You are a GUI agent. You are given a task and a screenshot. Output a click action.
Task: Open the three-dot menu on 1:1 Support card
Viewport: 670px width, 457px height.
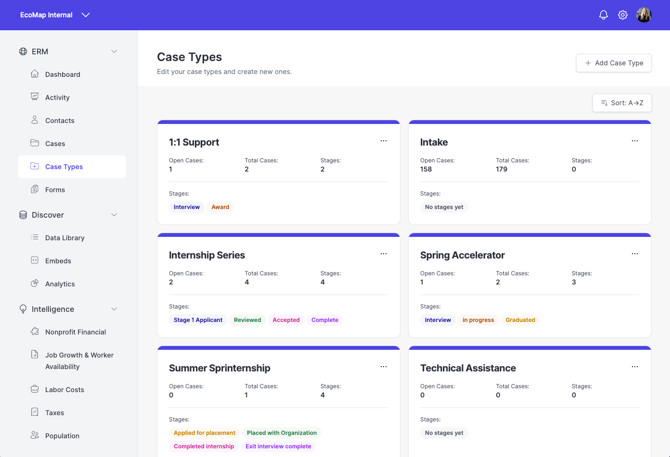click(x=383, y=141)
